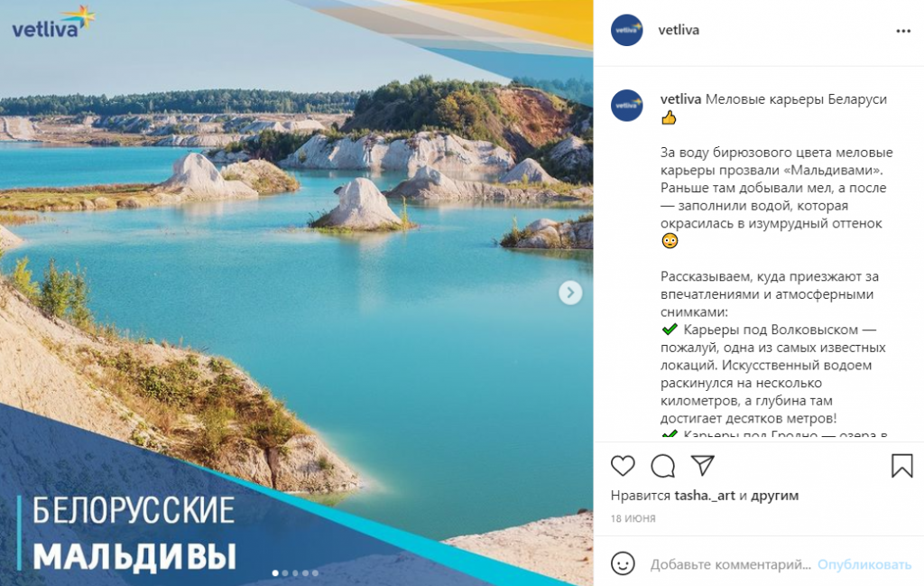
Task: Click the vetliva username in the caption
Action: click(x=680, y=99)
